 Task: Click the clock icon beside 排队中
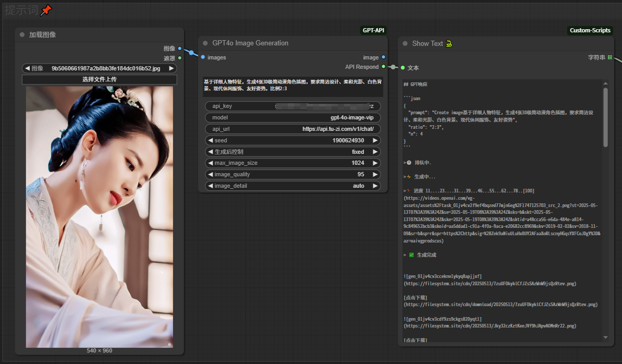(x=409, y=163)
